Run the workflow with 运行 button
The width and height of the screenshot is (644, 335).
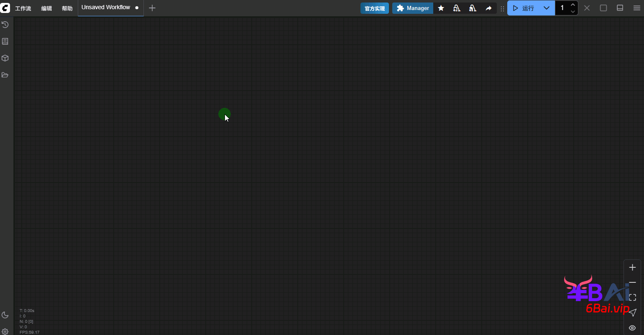pyautogui.click(x=523, y=8)
